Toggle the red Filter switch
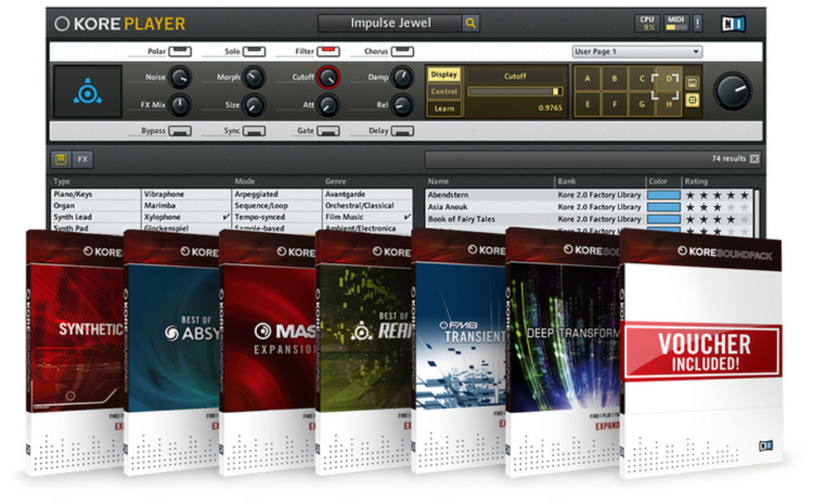Screen dimensions: 813x504 pos(328,51)
